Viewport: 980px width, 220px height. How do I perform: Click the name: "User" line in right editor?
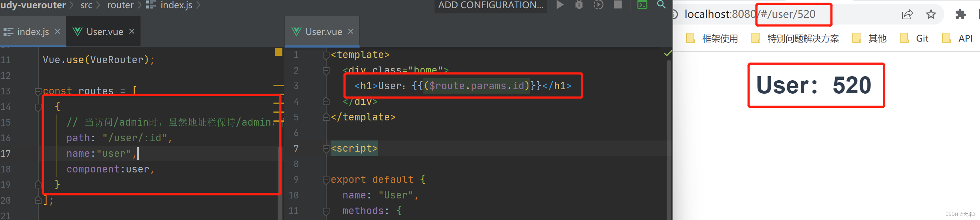click(x=380, y=195)
